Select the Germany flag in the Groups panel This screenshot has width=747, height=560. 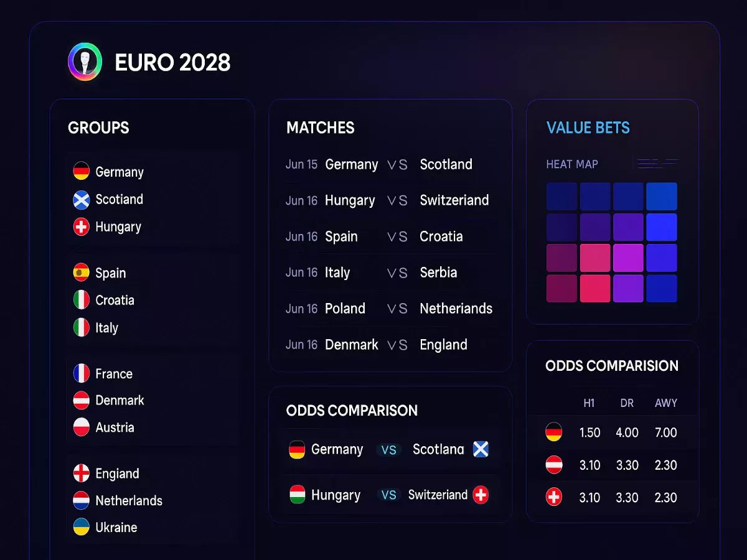[x=81, y=170]
